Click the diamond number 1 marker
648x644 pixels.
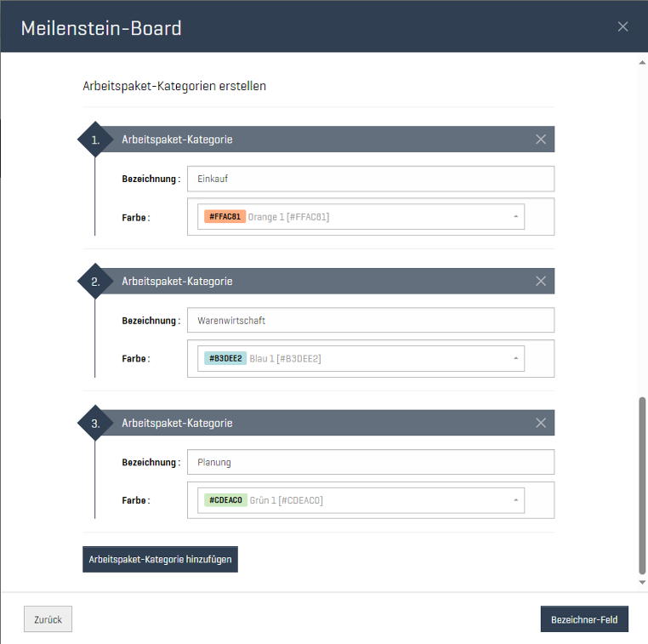(95, 140)
